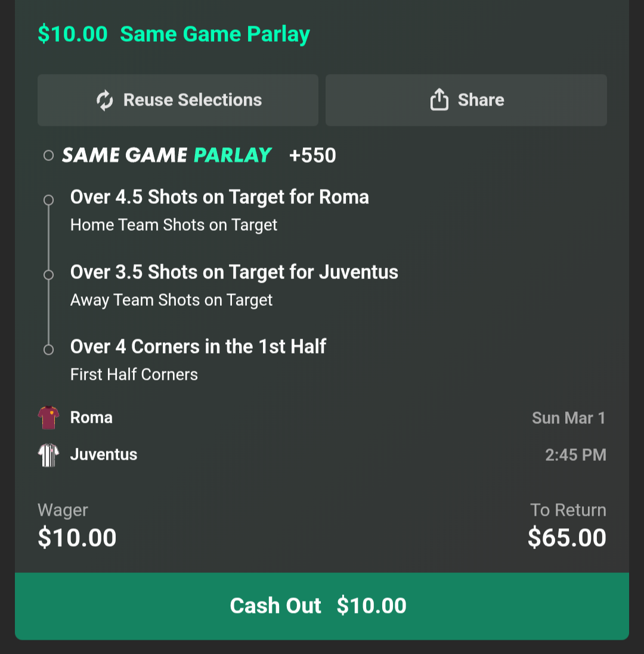Click the Reuse Selections refresh icon
The image size is (644, 654).
[x=105, y=100]
